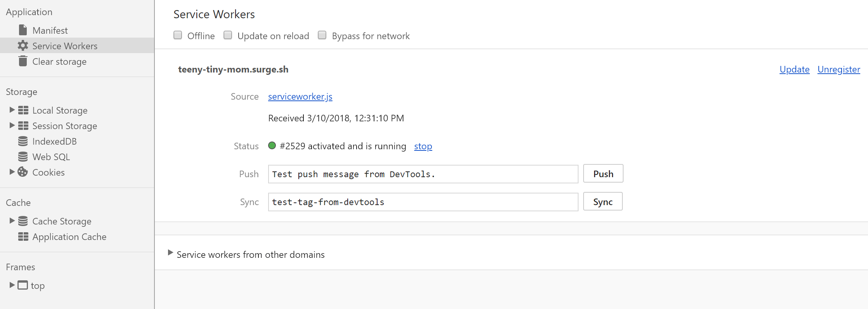Focus the Sync tag input field

coord(423,202)
